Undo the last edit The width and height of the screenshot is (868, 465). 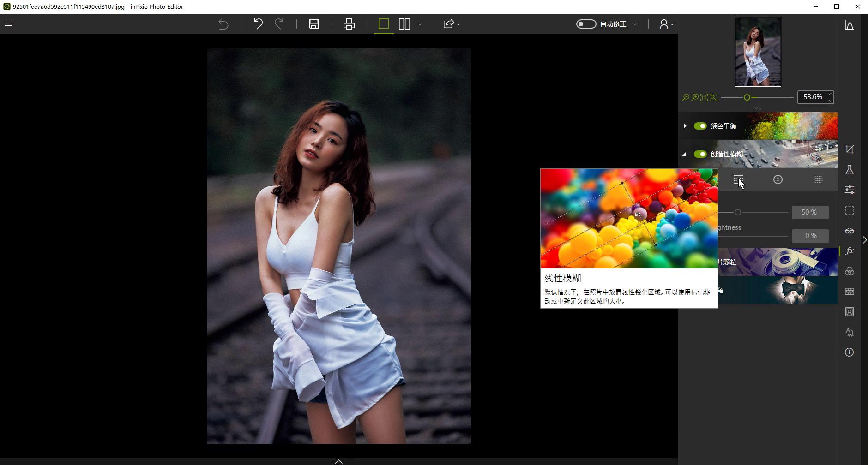coord(258,24)
